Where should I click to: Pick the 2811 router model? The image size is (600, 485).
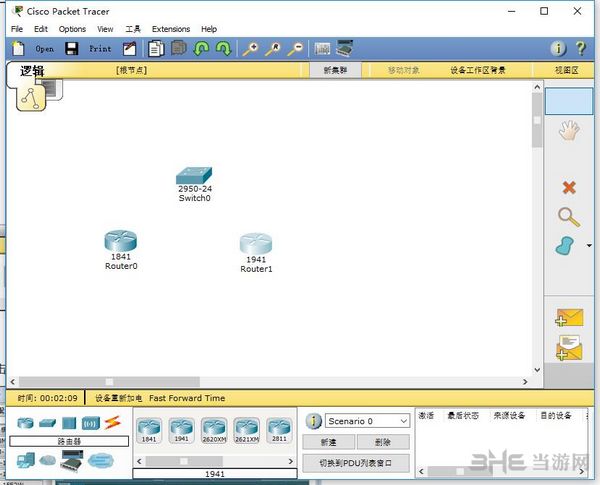point(279,431)
